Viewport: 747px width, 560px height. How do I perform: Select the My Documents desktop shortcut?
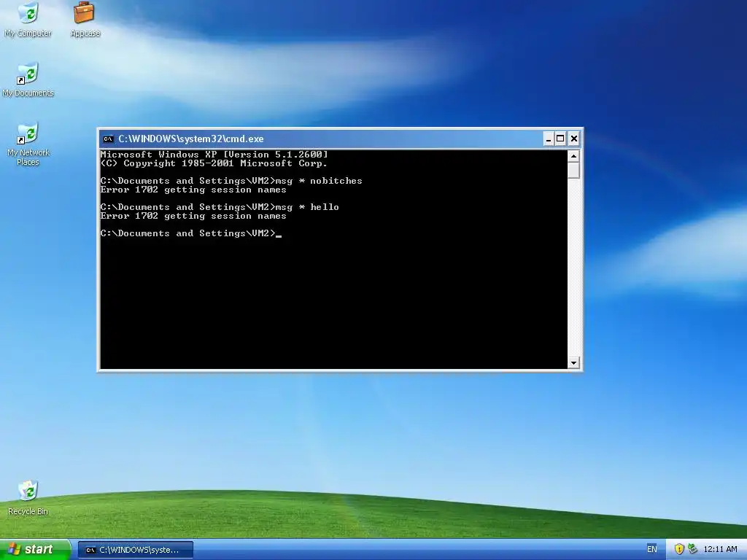point(28,79)
